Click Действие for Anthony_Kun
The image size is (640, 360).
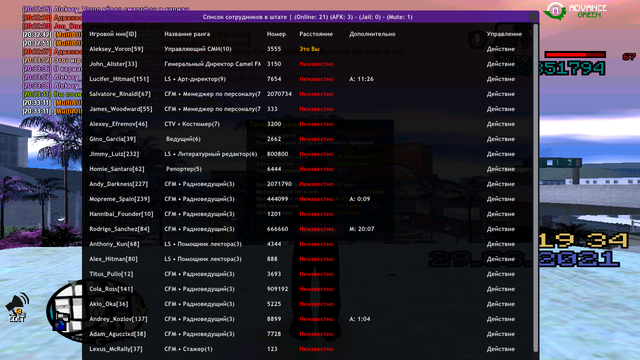coord(500,244)
